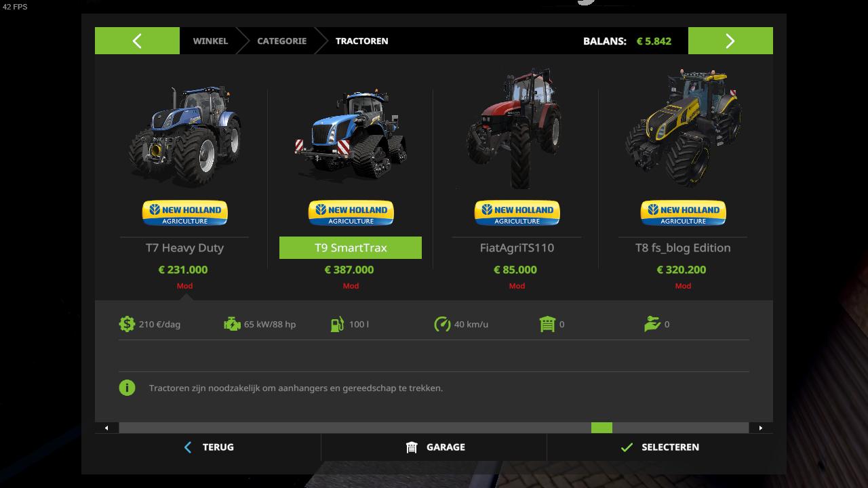Screen dimensions: 868x488
Task: Select the FiatAgriTS110 tractor image
Action: 517,129
